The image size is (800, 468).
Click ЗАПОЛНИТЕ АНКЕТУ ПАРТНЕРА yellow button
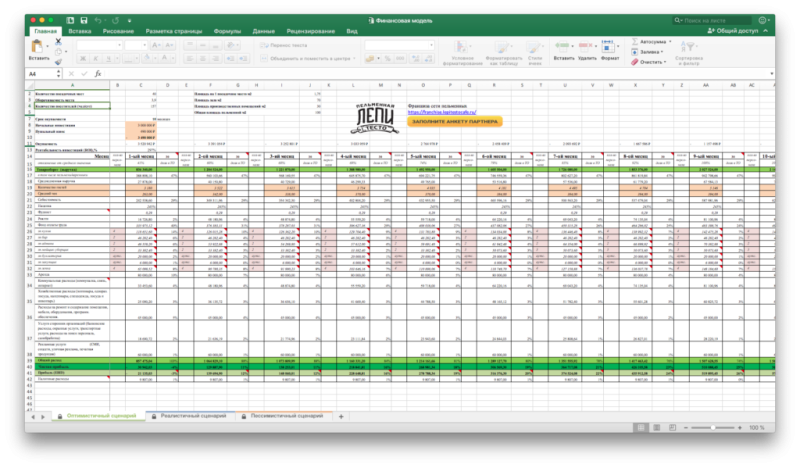455,121
